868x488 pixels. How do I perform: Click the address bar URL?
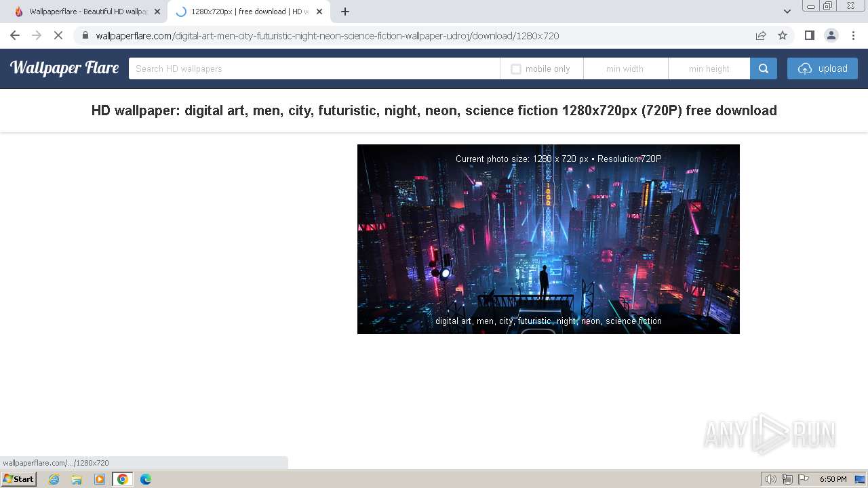coord(328,36)
